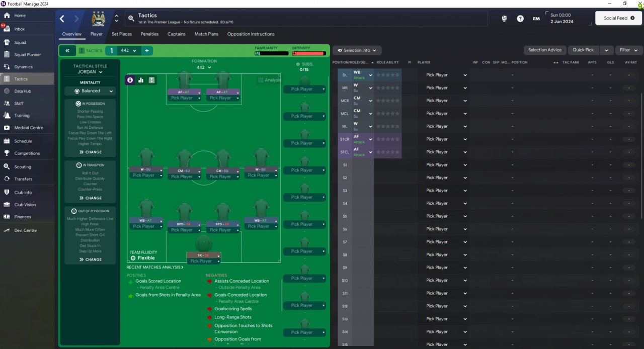The image size is (644, 349).
Task: Open the Recent Matches Analysis link
Action: point(155,268)
